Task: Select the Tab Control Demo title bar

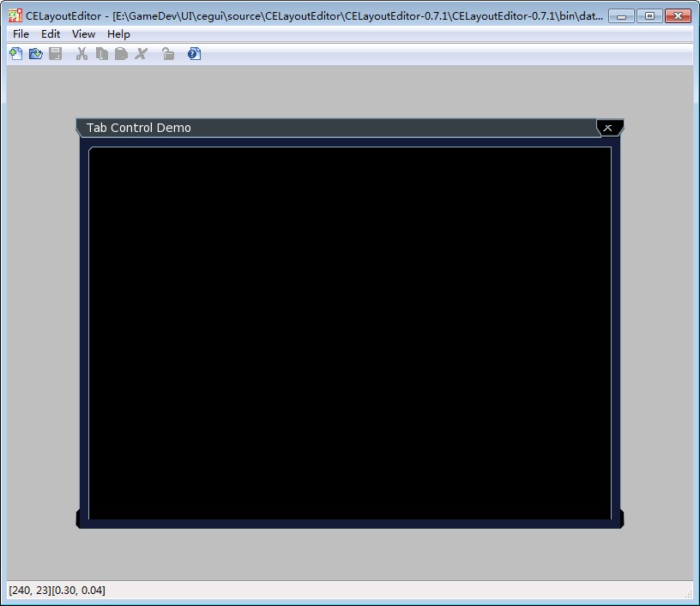Action: click(338, 128)
